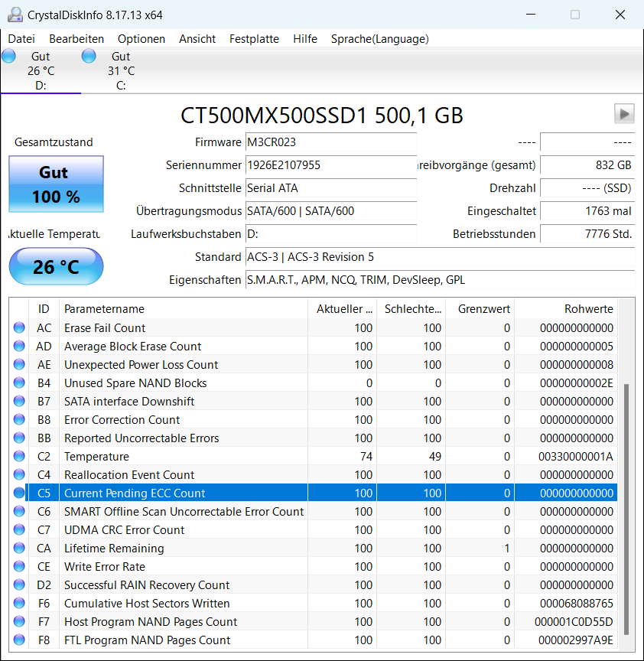Viewport: 644px width, 661px height.
Task: Click the Rohwerte column header
Action: click(x=566, y=309)
